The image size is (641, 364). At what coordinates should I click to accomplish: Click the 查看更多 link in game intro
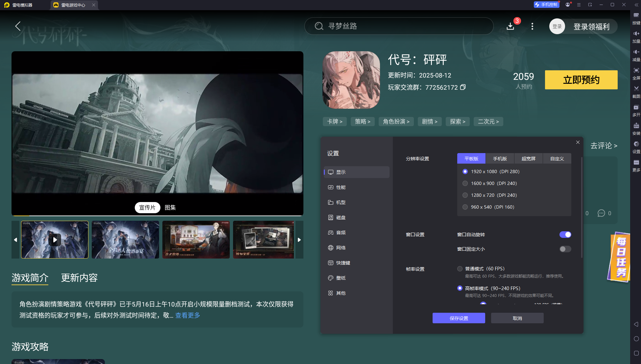pos(187,315)
